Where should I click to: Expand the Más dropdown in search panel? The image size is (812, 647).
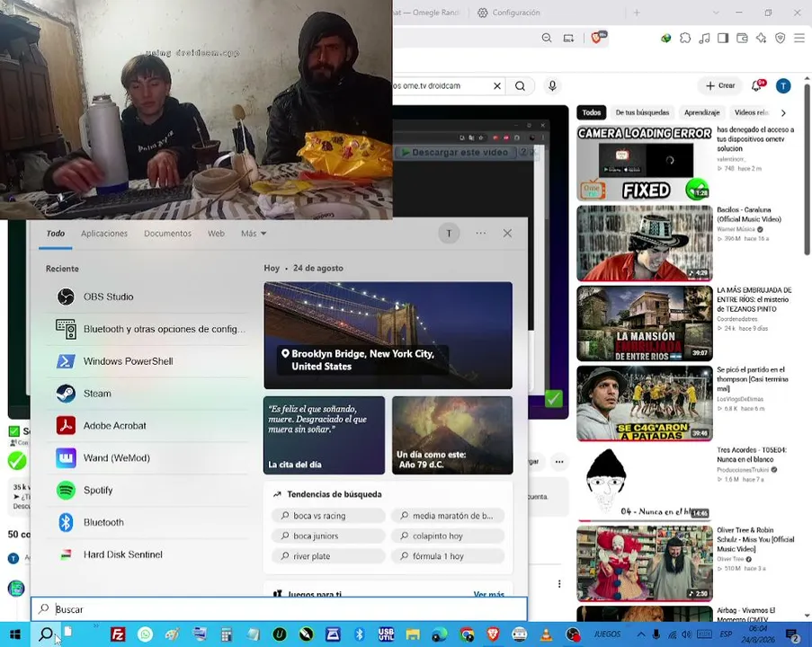coord(254,234)
